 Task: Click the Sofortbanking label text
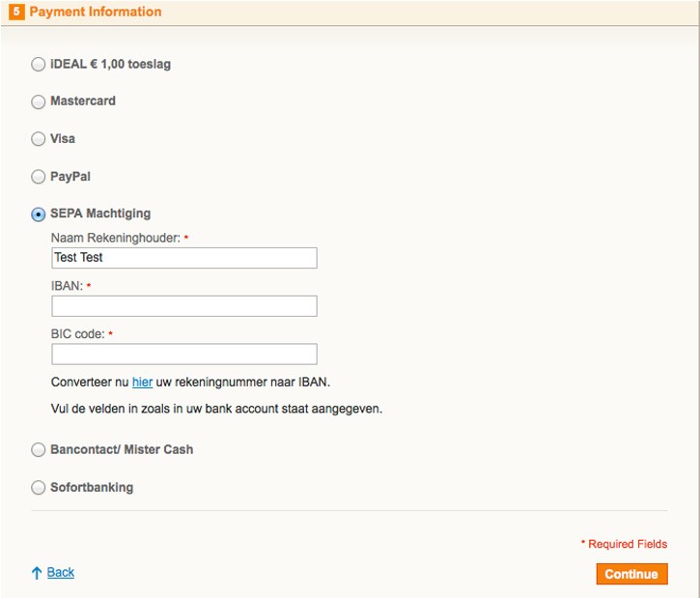pyautogui.click(x=92, y=487)
